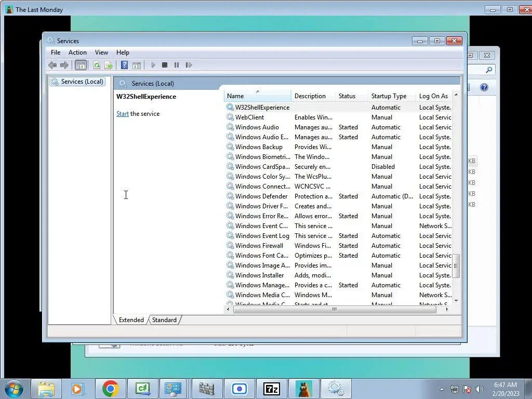Open Windows Explorer from the taskbar
The width and height of the screenshot is (532, 399).
pos(46,389)
